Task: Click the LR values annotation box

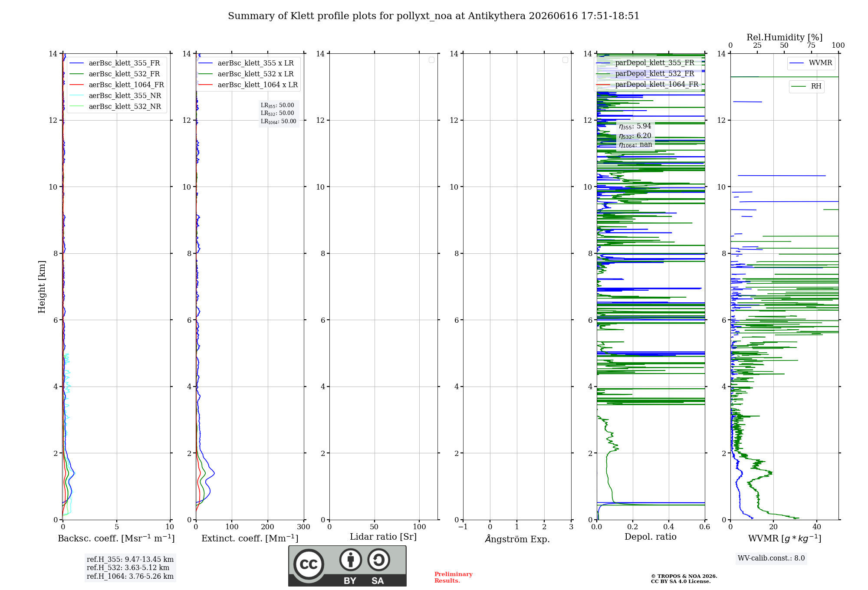Action: 279,113
